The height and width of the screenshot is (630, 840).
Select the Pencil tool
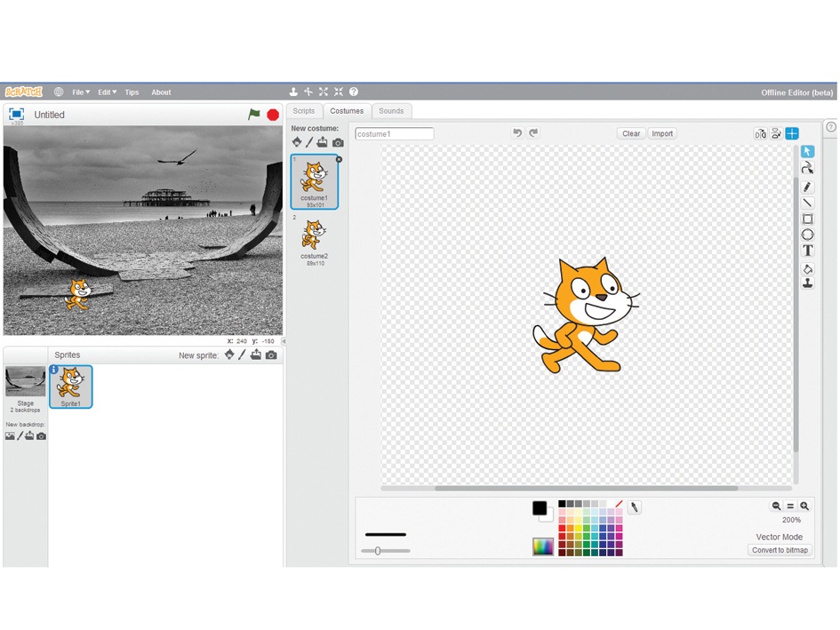pos(807,187)
